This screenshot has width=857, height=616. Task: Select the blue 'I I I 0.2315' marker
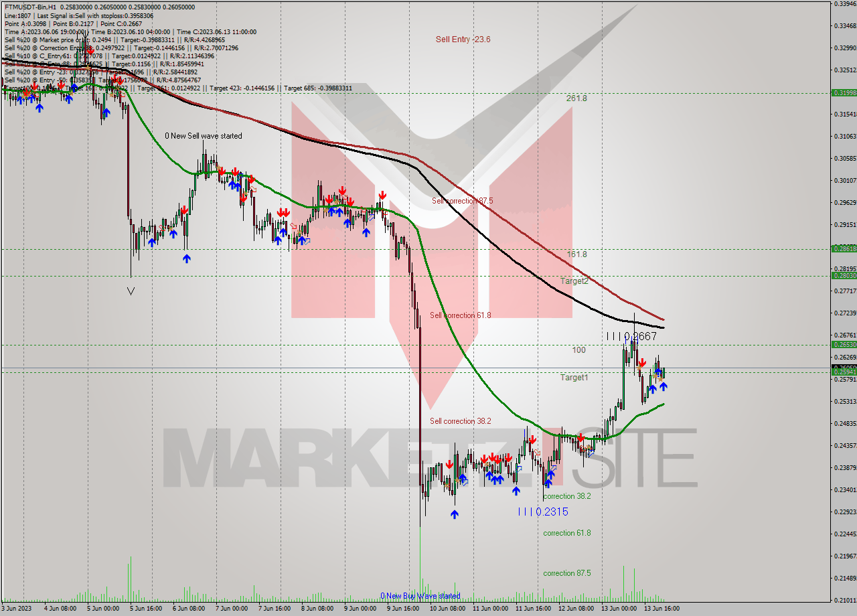(543, 512)
